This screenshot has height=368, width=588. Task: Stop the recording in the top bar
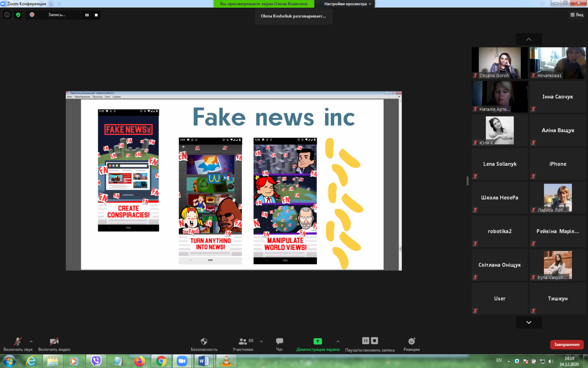click(x=96, y=15)
